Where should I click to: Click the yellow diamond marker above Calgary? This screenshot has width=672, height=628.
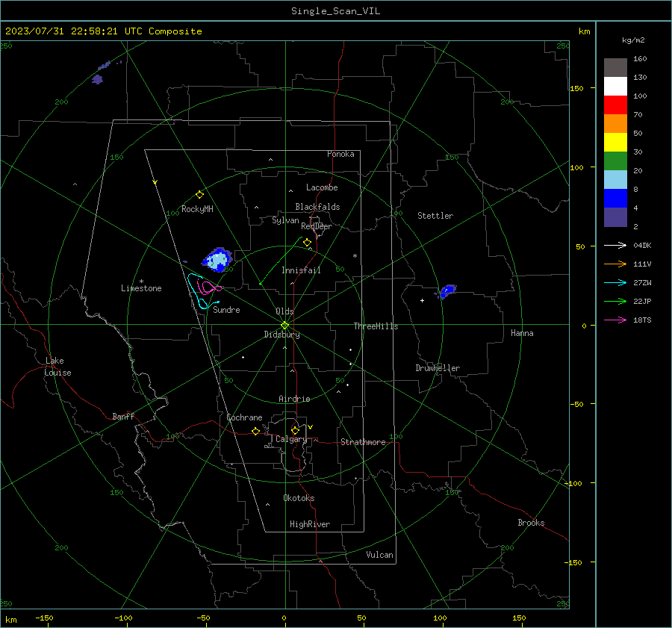click(295, 430)
